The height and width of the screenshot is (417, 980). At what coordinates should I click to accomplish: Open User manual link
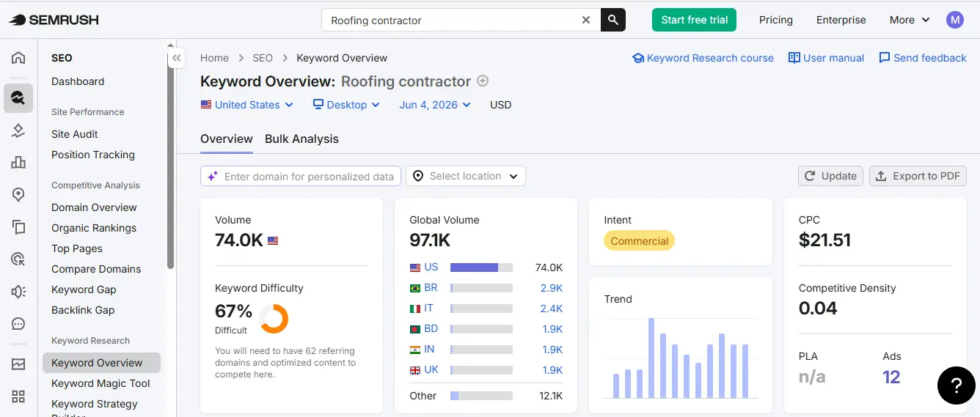pos(826,58)
